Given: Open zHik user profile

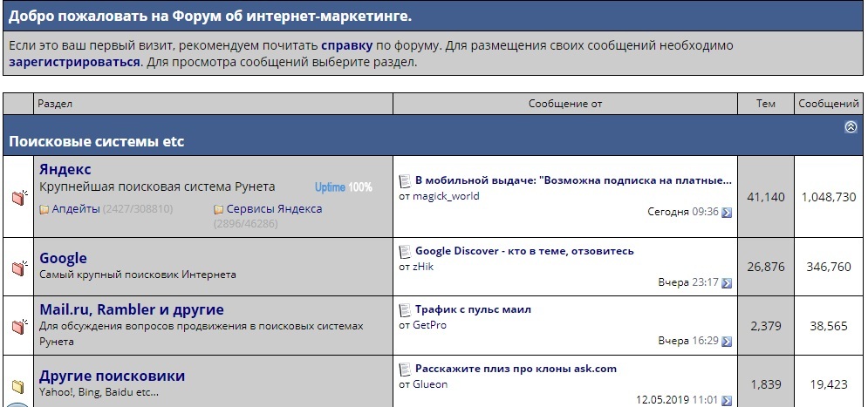Looking at the screenshot, I should (x=423, y=267).
